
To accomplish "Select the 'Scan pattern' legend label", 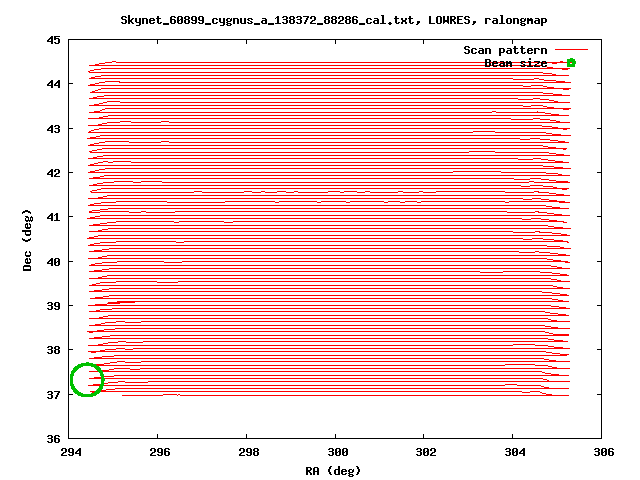I will 505,50.
